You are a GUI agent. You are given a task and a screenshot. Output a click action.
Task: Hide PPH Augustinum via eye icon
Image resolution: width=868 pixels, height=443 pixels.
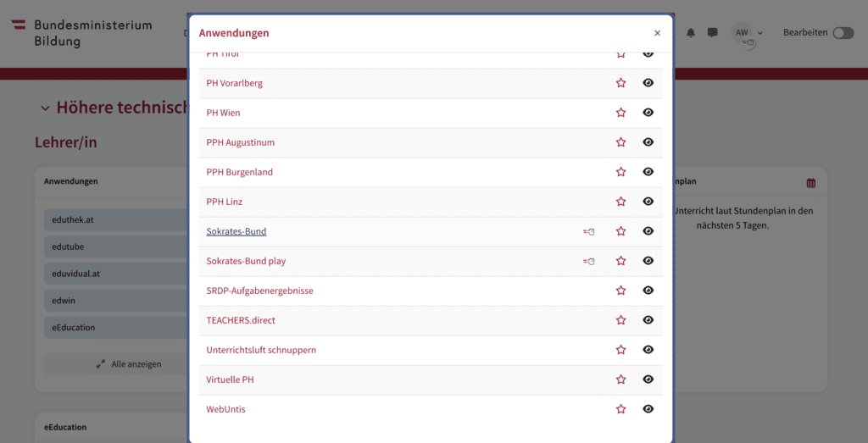coord(648,142)
